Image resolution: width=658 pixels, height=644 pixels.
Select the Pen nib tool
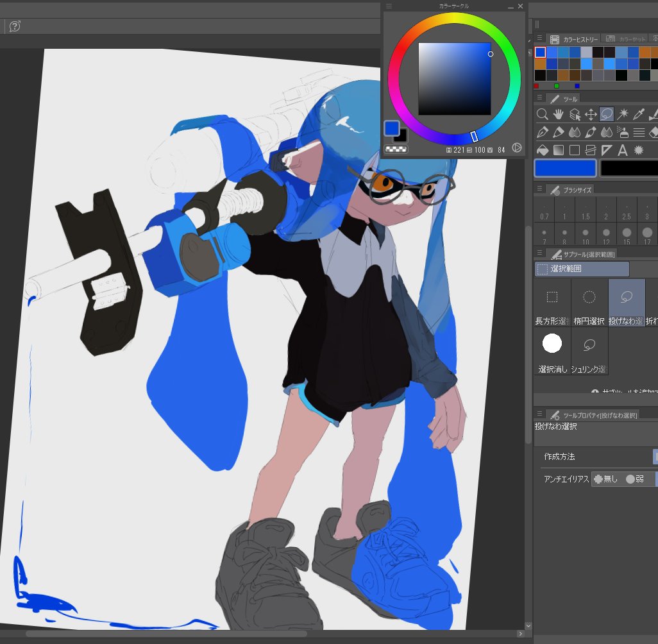click(542, 132)
